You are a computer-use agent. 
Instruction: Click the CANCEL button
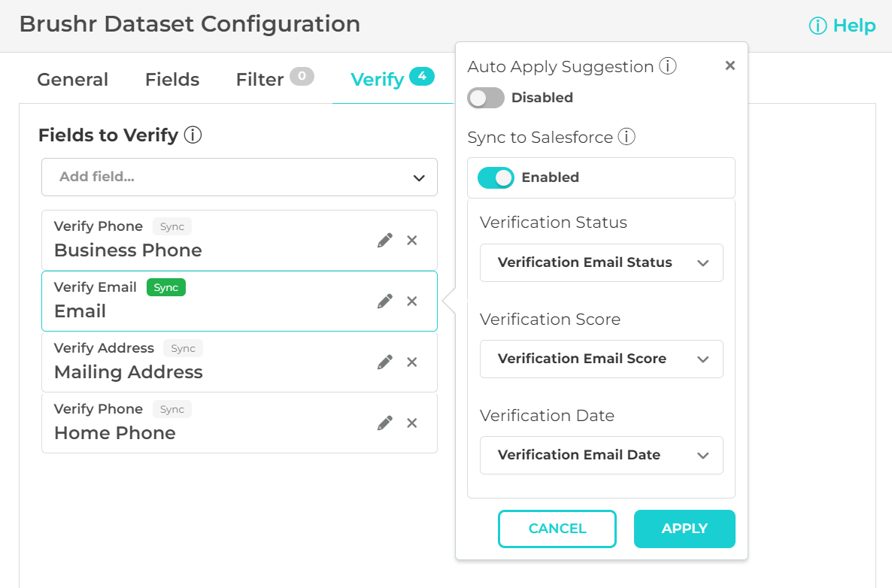point(557,529)
